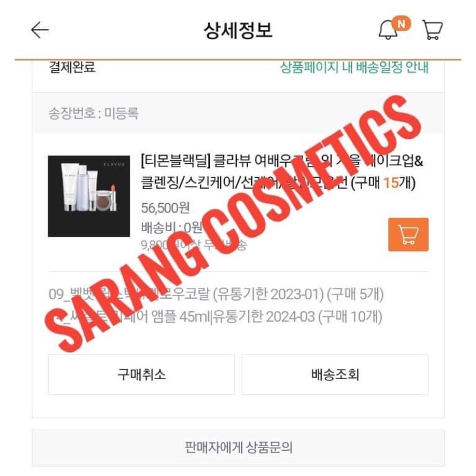Select the 송장번호 : 미등록 row
Viewport: 476px width, 476px height.
tap(238, 113)
